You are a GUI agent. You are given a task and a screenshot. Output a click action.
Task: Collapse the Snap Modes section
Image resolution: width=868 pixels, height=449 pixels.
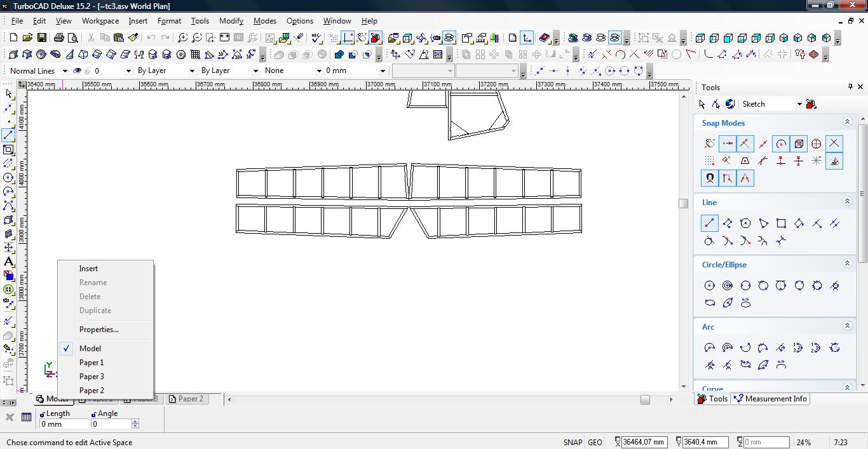(x=847, y=122)
